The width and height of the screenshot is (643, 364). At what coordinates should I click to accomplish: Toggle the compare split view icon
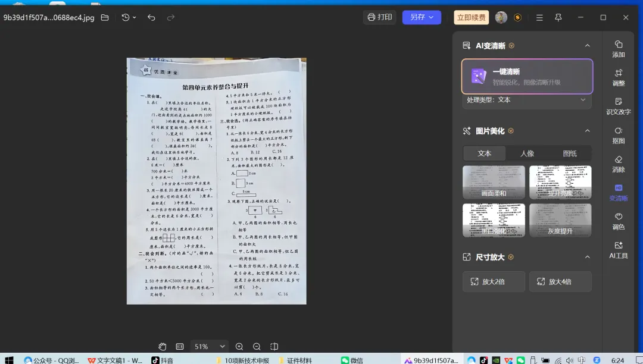[274, 346]
